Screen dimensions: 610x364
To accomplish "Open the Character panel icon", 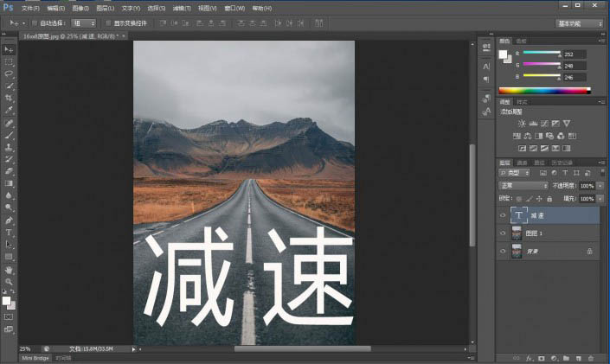I will 486,67.
